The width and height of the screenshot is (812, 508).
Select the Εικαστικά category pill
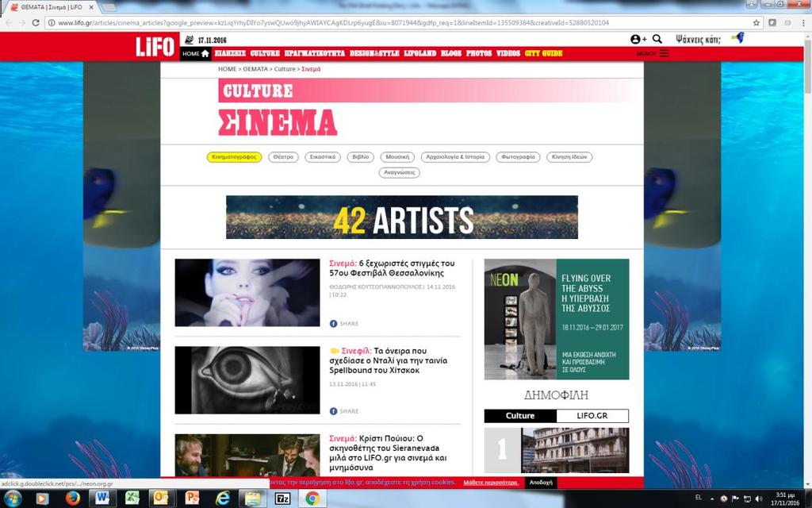pyautogui.click(x=323, y=157)
